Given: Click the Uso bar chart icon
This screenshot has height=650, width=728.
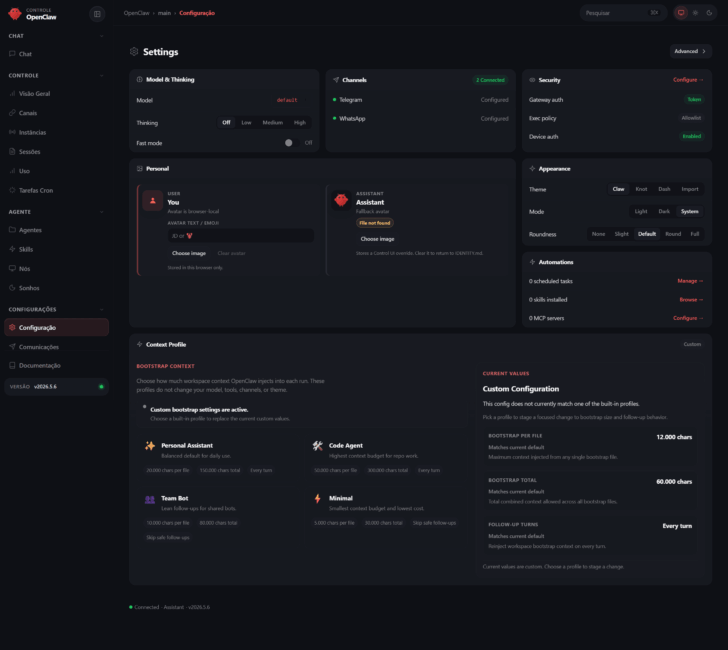Looking at the screenshot, I should coord(12,171).
